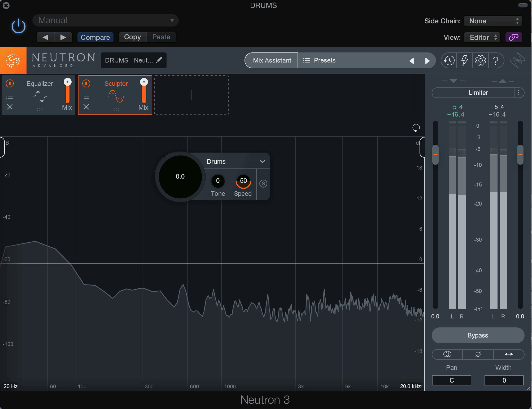This screenshot has width=532, height=409.
Task: Click the left spectrum scale handle
Action: point(2,147)
